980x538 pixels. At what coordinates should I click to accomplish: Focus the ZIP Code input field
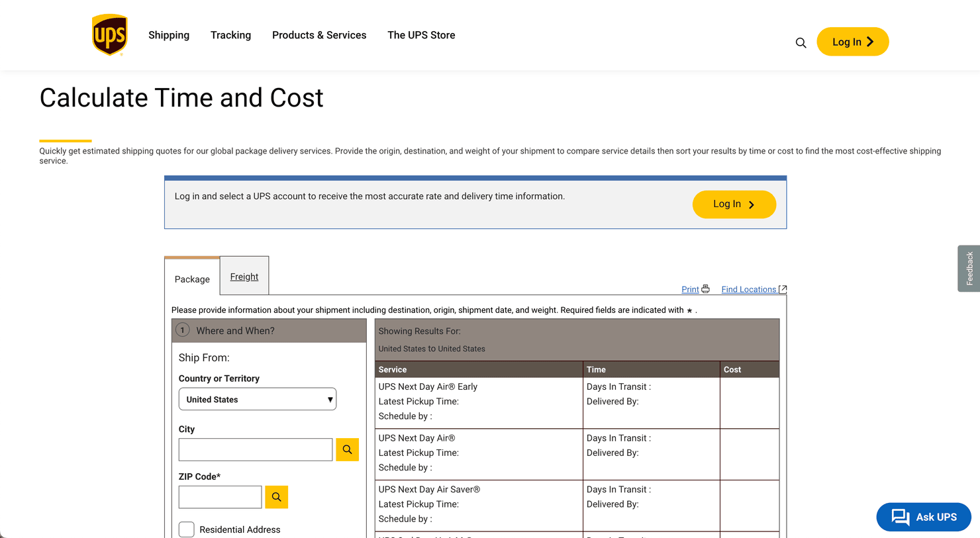[x=220, y=497]
